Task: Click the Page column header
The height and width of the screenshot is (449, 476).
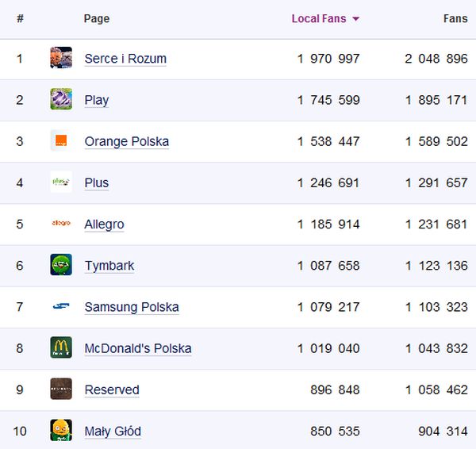Action: point(97,18)
